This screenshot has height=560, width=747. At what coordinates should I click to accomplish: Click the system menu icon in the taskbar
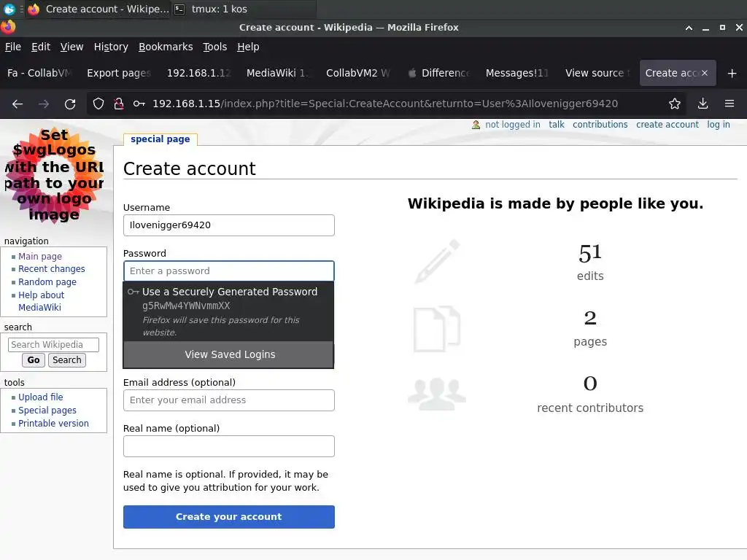9,9
